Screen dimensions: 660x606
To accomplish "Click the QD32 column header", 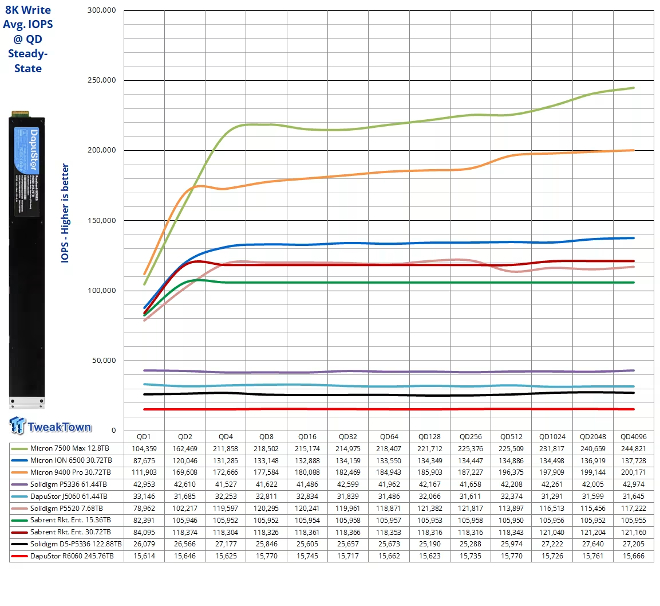I will (x=348, y=437).
